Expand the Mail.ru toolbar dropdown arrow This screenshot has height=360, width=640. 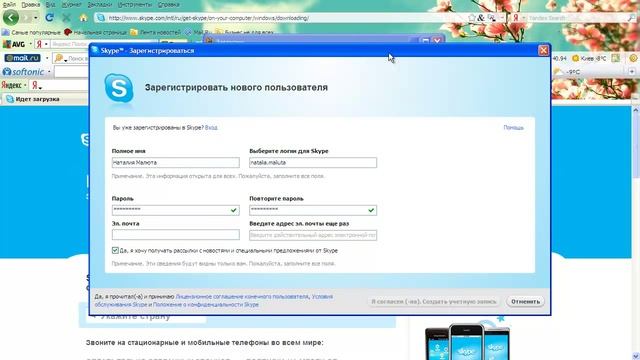[x=47, y=58]
